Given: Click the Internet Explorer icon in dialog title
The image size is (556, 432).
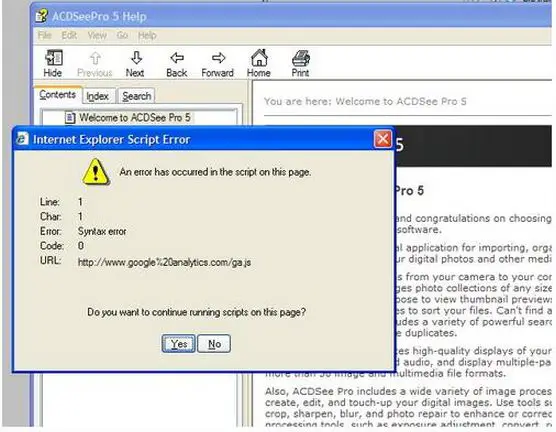Looking at the screenshot, I should [x=22, y=139].
